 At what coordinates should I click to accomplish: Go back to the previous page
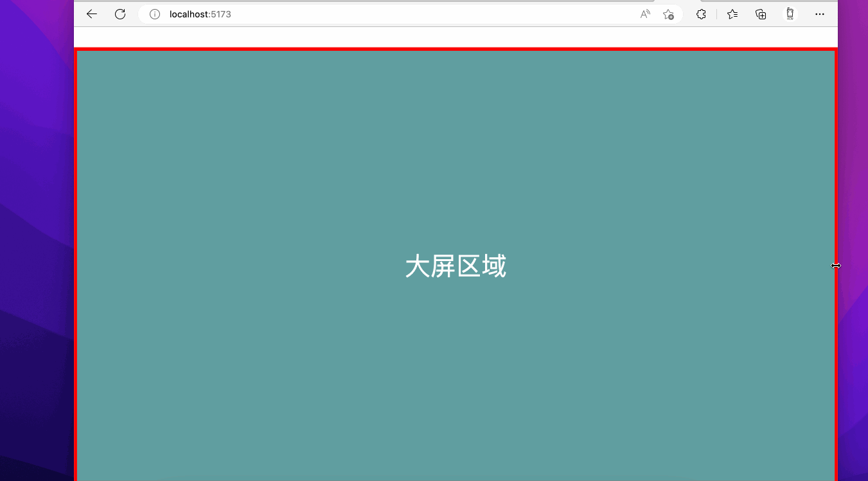pos(92,14)
